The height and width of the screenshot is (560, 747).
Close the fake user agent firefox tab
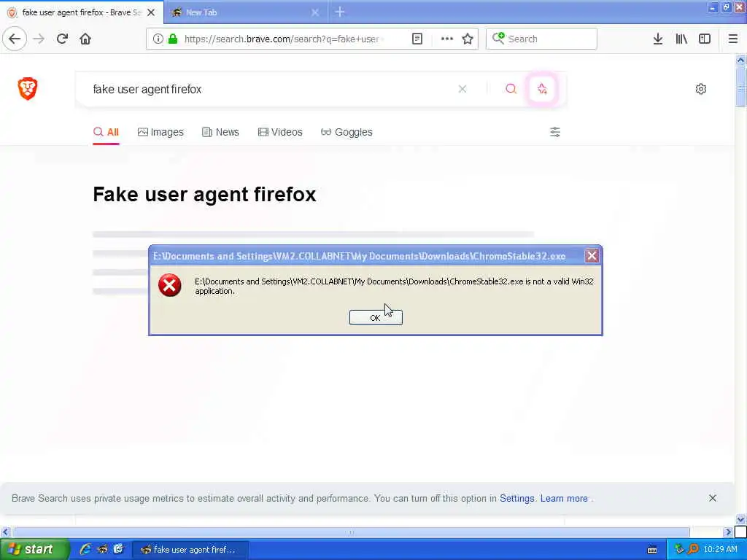(151, 12)
